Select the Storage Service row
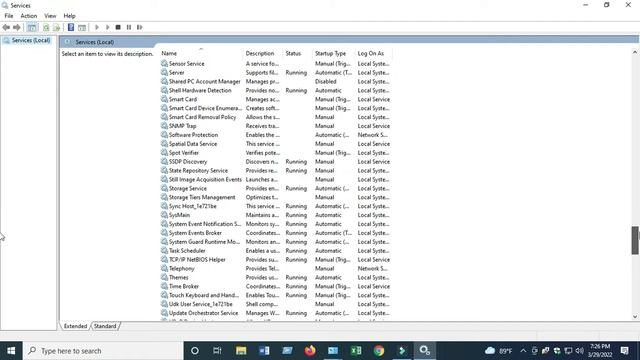640x360 pixels. click(276, 189)
